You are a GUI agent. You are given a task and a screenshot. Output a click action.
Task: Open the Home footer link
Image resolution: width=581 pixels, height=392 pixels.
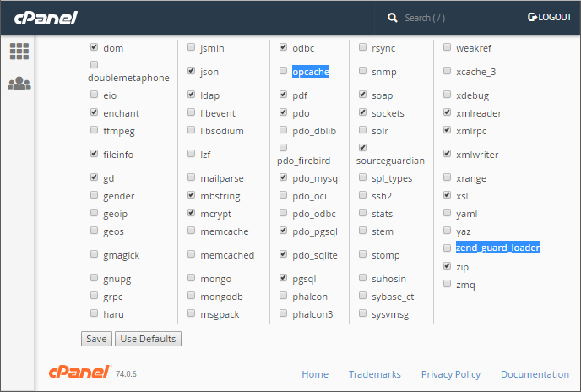315,374
